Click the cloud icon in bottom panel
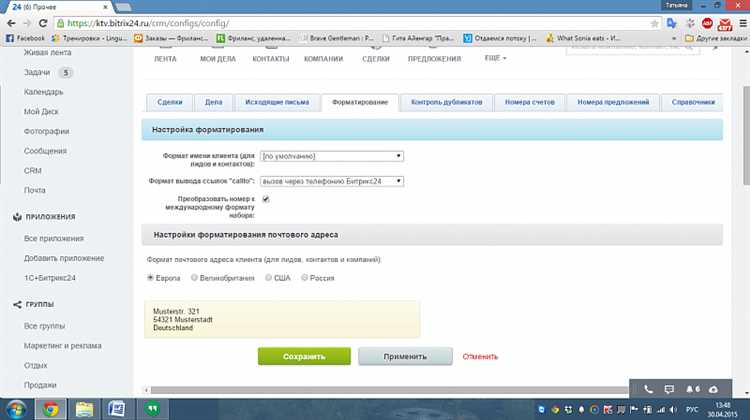 click(x=713, y=389)
